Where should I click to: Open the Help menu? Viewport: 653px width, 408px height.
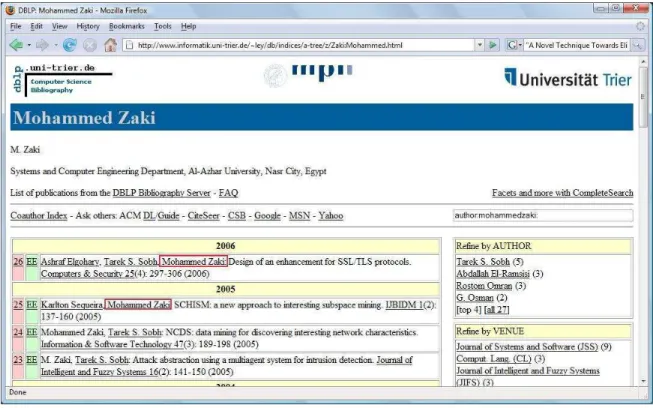(x=188, y=26)
